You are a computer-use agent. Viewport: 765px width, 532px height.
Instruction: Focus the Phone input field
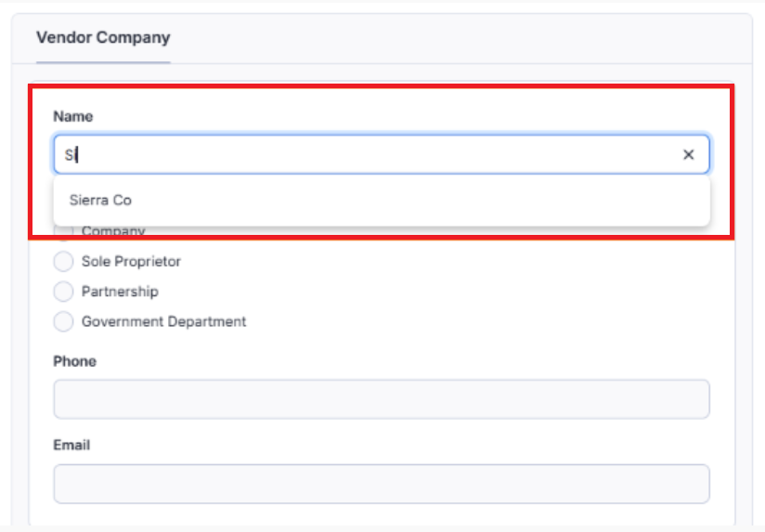point(381,399)
